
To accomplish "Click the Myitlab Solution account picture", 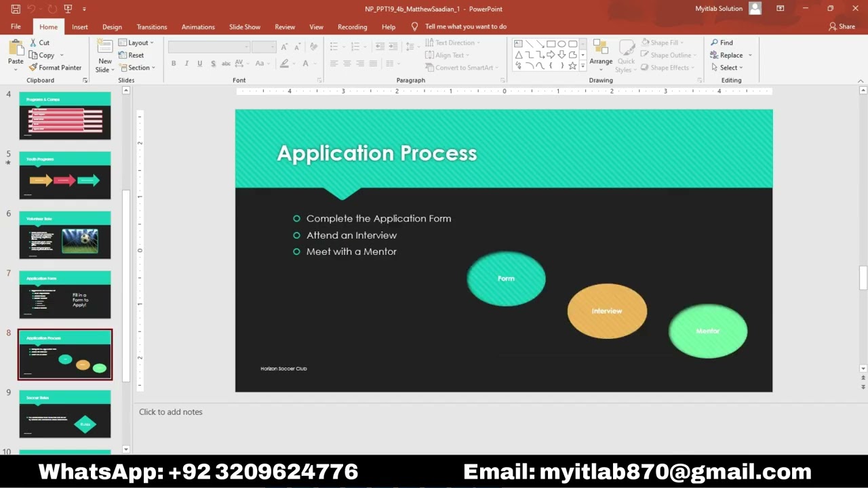I will tap(755, 9).
